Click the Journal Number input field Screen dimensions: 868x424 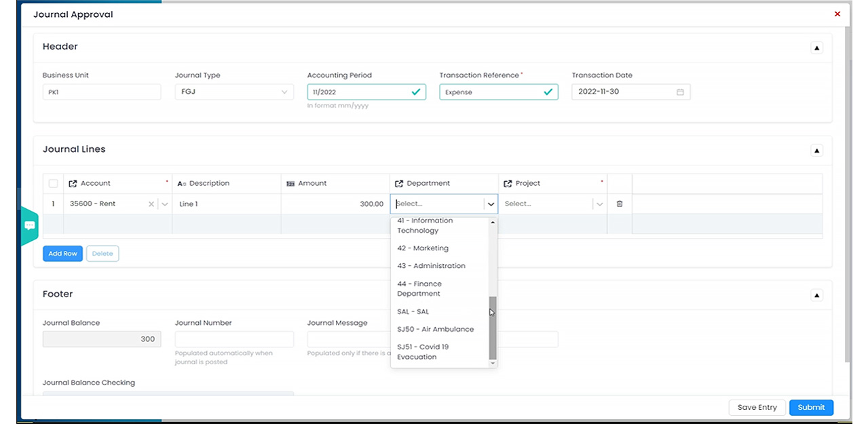[234, 339]
